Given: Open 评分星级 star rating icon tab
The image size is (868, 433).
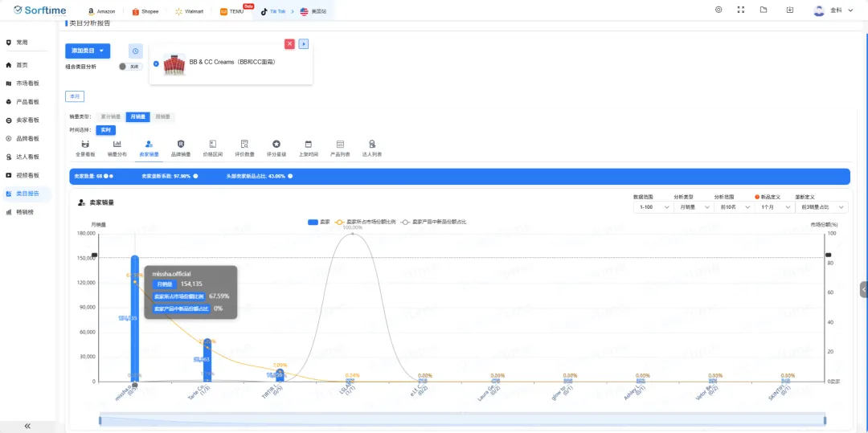Looking at the screenshot, I should tap(276, 148).
